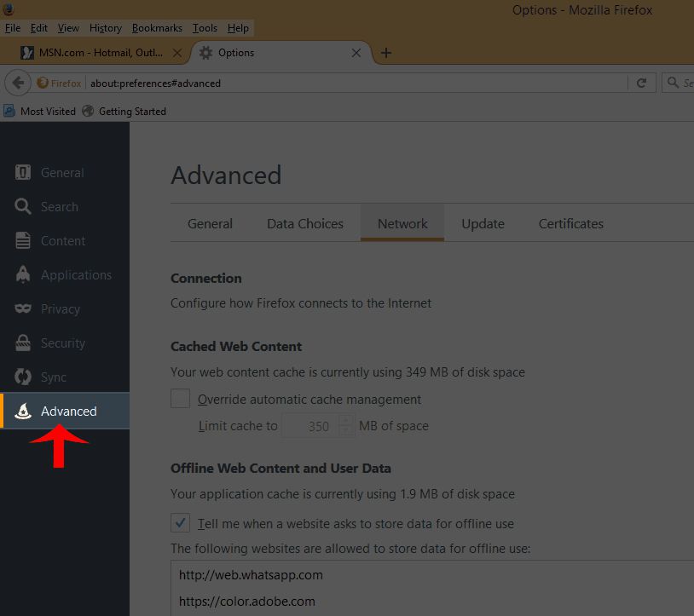Open the Applications rocket icon
The height and width of the screenshot is (616, 694).
point(24,275)
